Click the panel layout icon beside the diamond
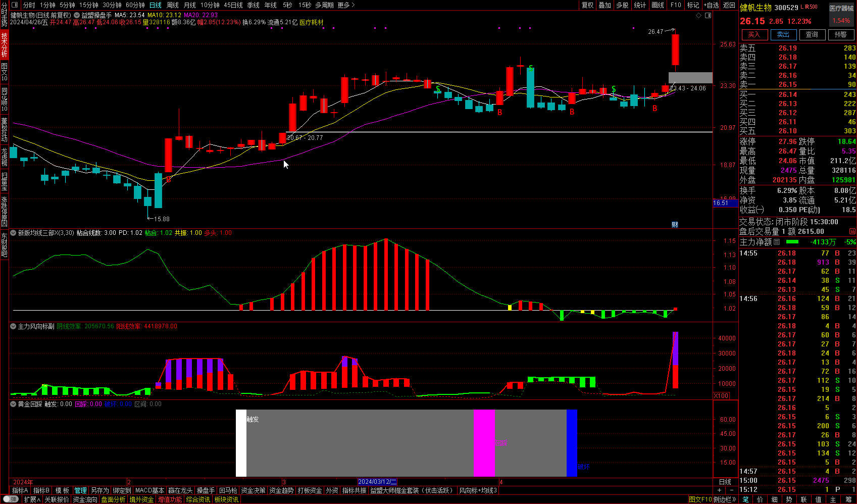 click(708, 15)
